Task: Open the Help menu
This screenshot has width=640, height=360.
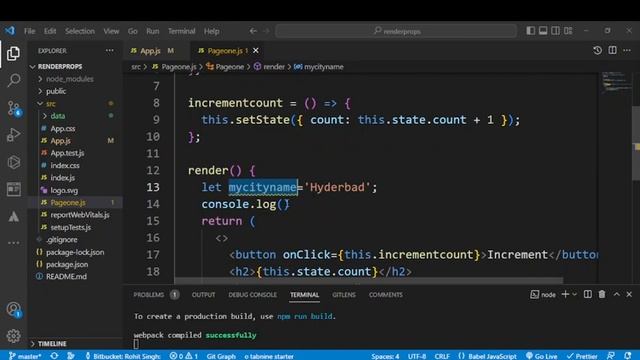Action: [211, 31]
